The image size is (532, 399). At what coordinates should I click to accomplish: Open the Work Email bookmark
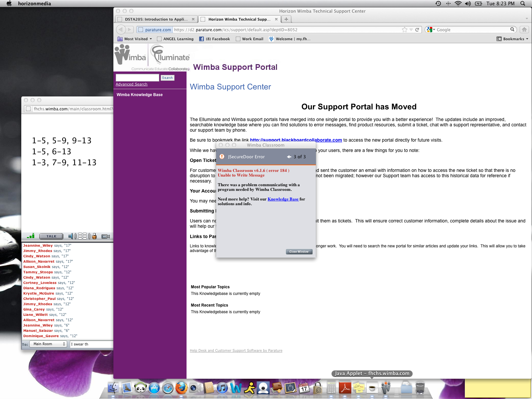249,39
